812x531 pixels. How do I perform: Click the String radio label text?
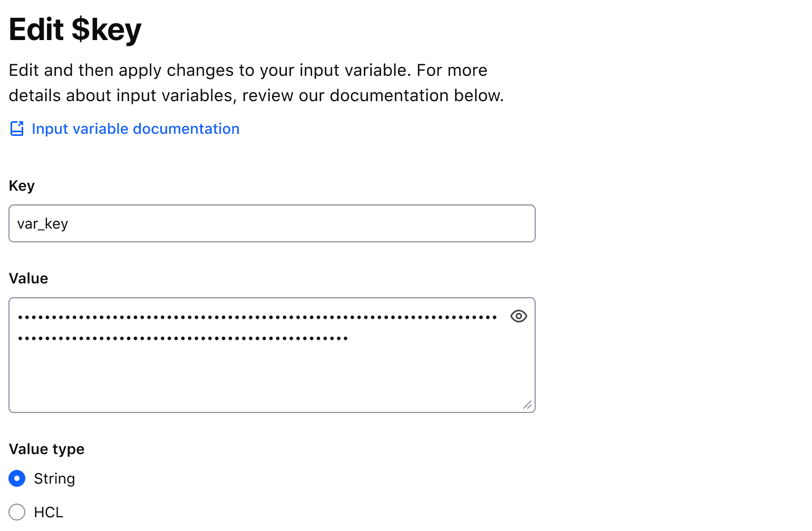tap(54, 478)
